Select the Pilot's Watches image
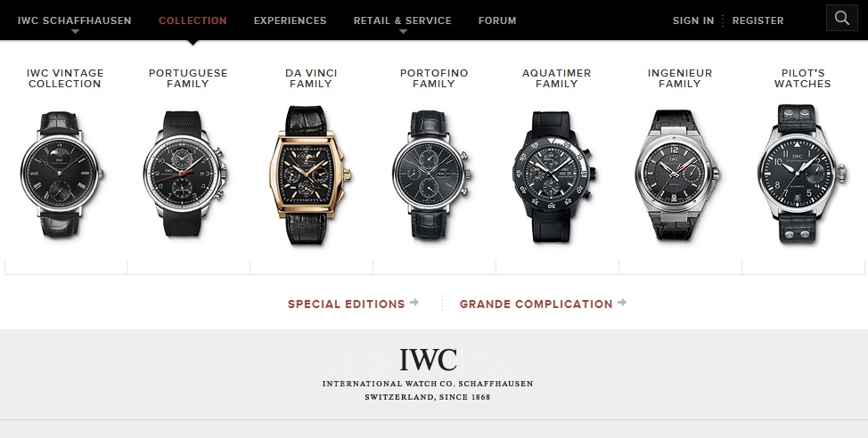This screenshot has height=438, width=868. (x=801, y=174)
